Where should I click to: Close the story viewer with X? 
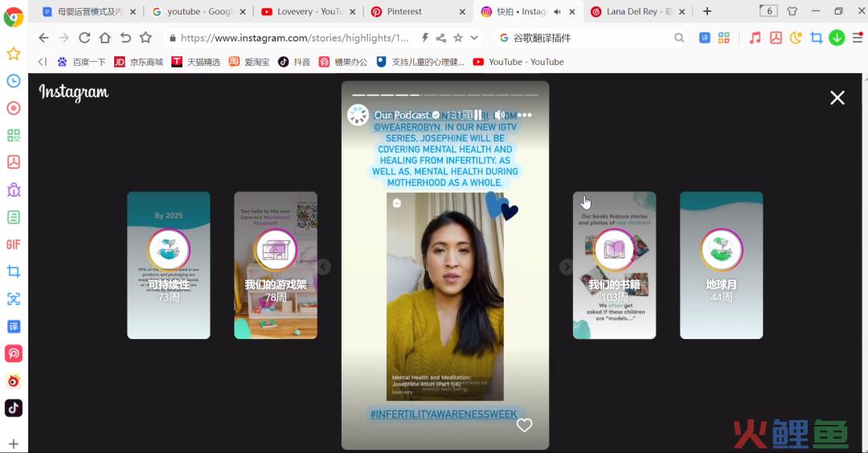tap(837, 98)
